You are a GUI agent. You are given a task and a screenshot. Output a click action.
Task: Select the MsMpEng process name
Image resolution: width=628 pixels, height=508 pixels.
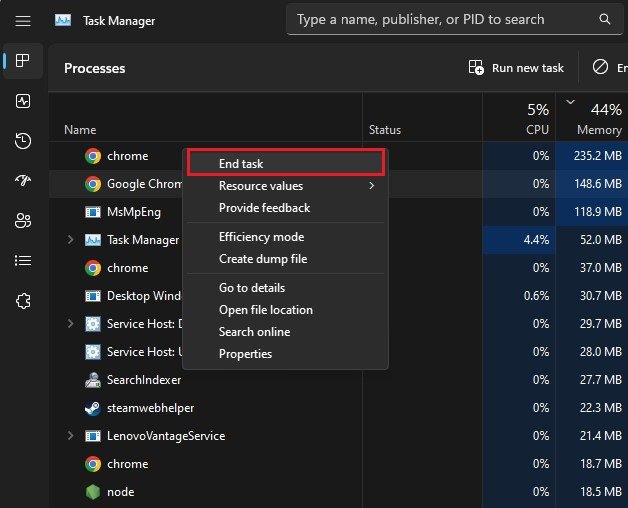pyautogui.click(x=134, y=212)
